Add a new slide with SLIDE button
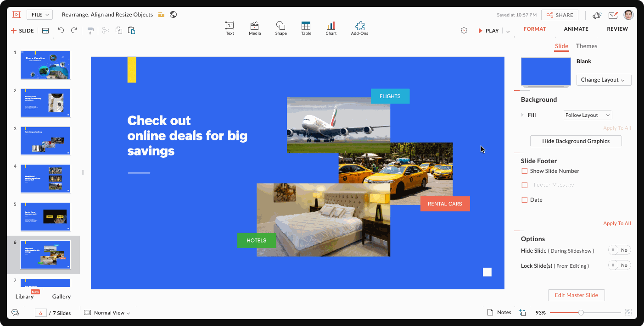The width and height of the screenshot is (644, 326). tap(22, 31)
